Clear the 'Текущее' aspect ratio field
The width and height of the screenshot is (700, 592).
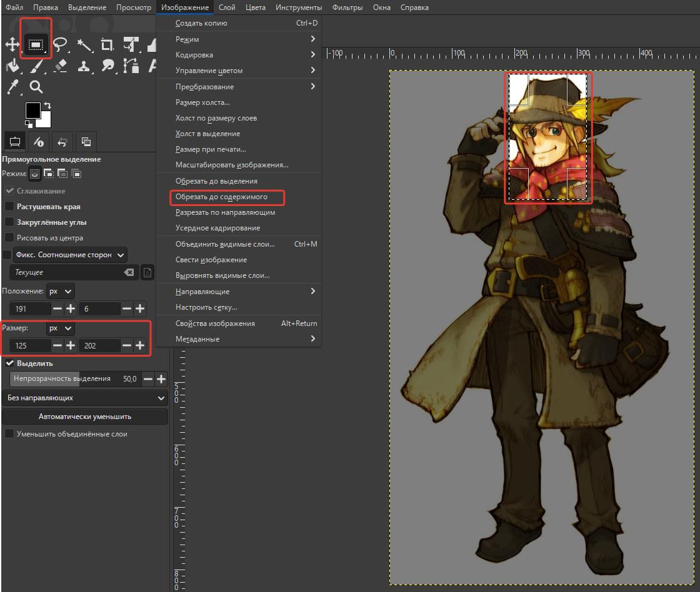click(129, 272)
